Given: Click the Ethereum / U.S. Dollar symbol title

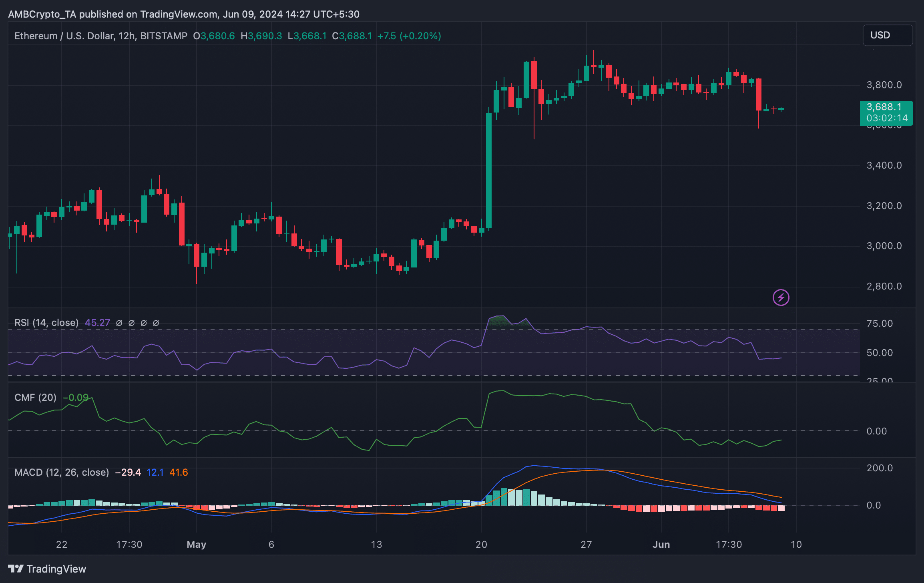Looking at the screenshot, I should 64,36.
